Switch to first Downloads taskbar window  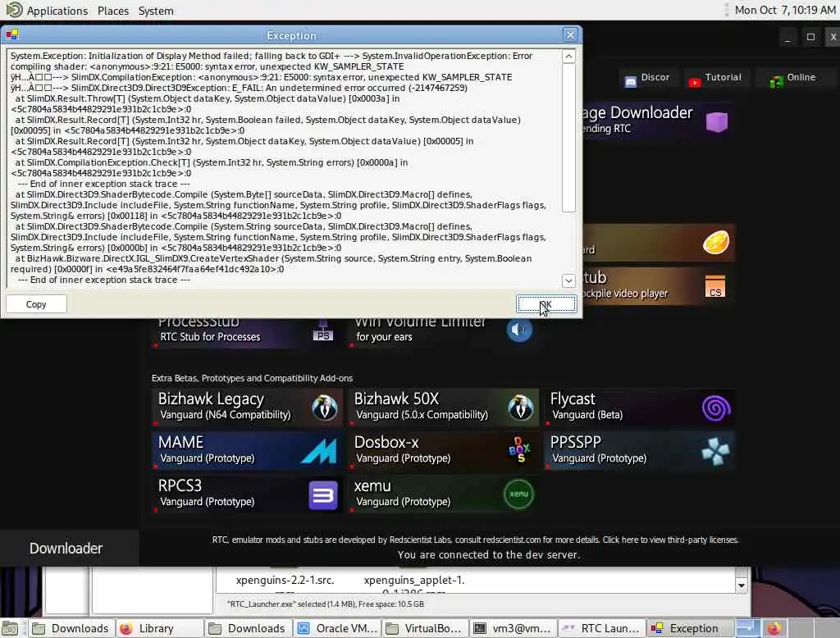[71, 628]
